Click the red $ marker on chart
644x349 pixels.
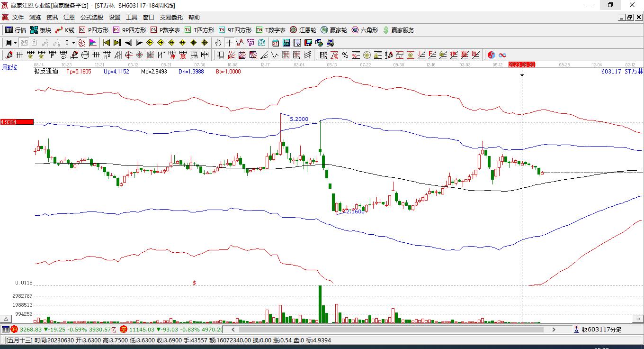194,283
